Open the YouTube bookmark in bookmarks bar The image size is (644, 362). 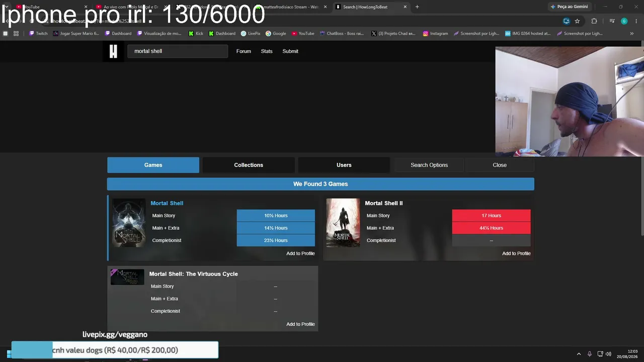(x=303, y=34)
